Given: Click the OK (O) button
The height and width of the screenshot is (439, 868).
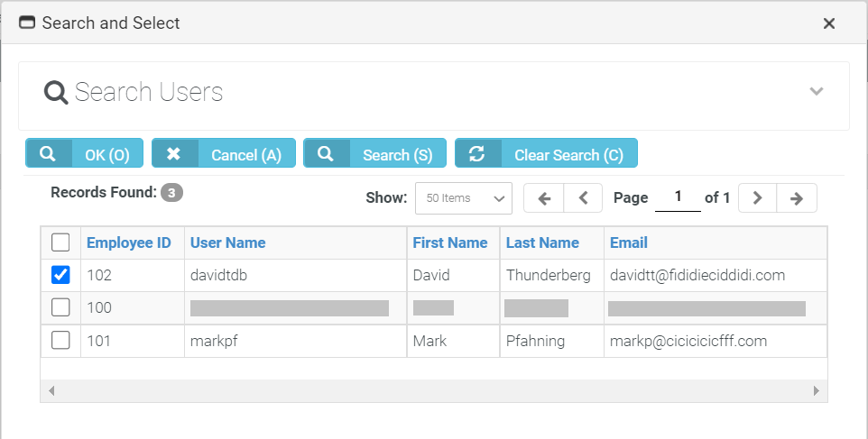Looking at the screenshot, I should [84, 153].
